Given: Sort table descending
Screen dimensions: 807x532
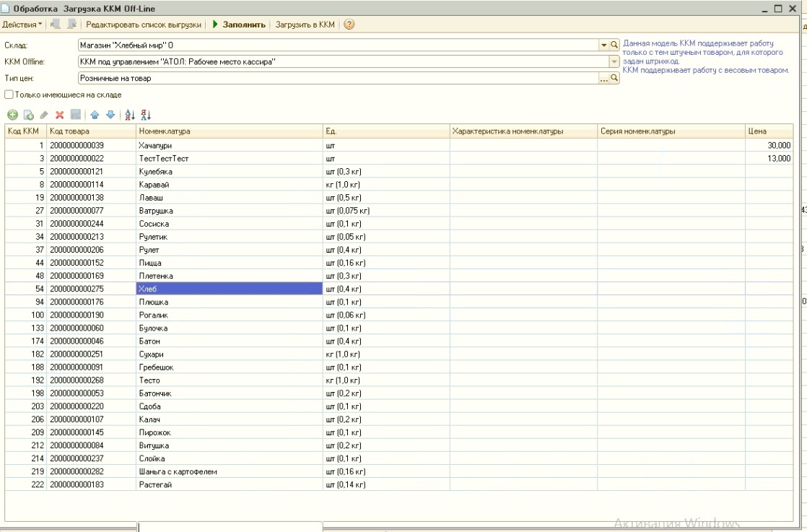Looking at the screenshot, I should coord(145,115).
